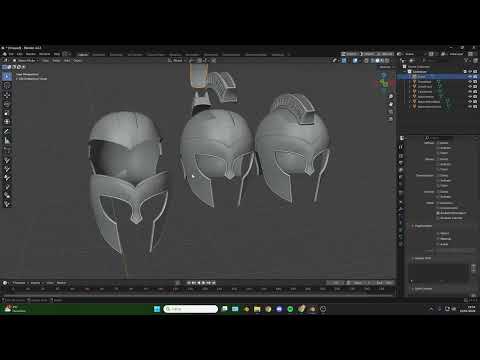Click the viewport zoom magnifier gizmo icon

pyautogui.click(x=391, y=97)
